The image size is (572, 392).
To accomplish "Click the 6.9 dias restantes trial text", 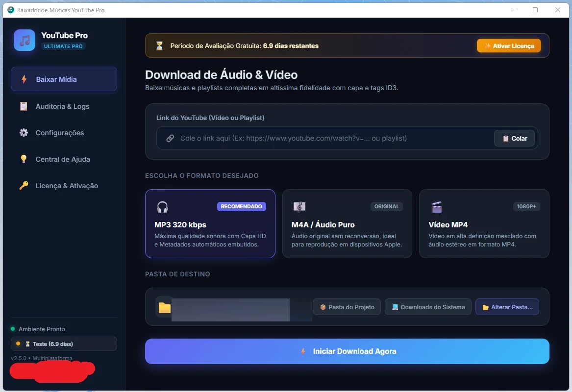I will pyautogui.click(x=291, y=46).
